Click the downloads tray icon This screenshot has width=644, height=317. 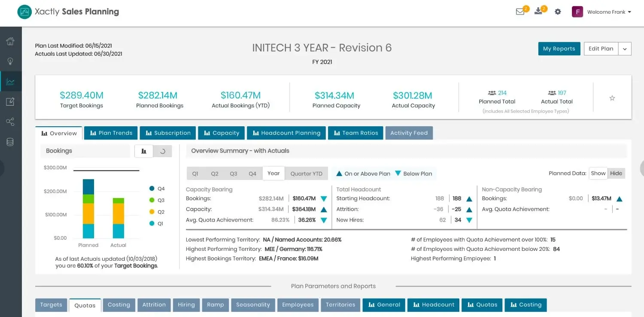538,12
